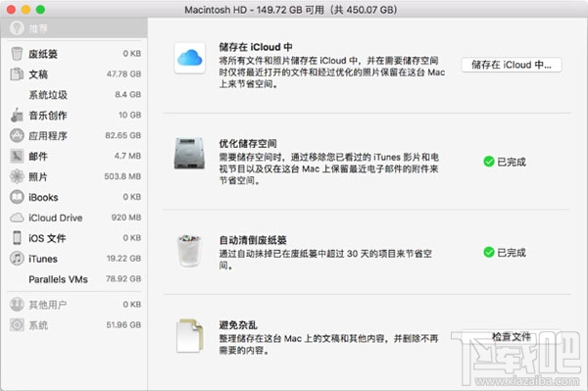Click the 其他用户 users icon
588x391 pixels.
click(17, 305)
